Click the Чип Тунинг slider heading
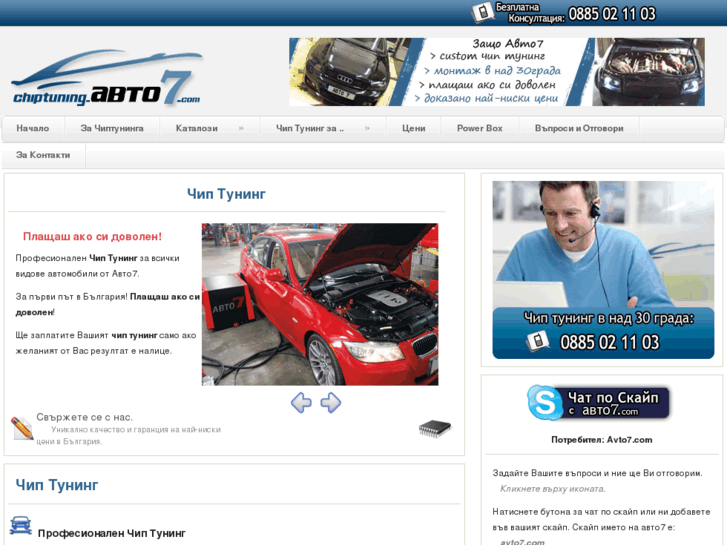 click(x=226, y=194)
